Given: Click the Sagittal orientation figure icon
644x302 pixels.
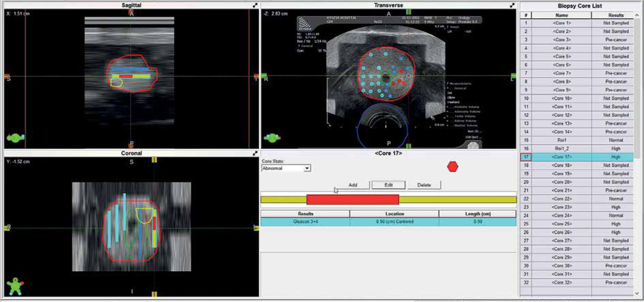Looking at the screenshot, I should 16,138.
